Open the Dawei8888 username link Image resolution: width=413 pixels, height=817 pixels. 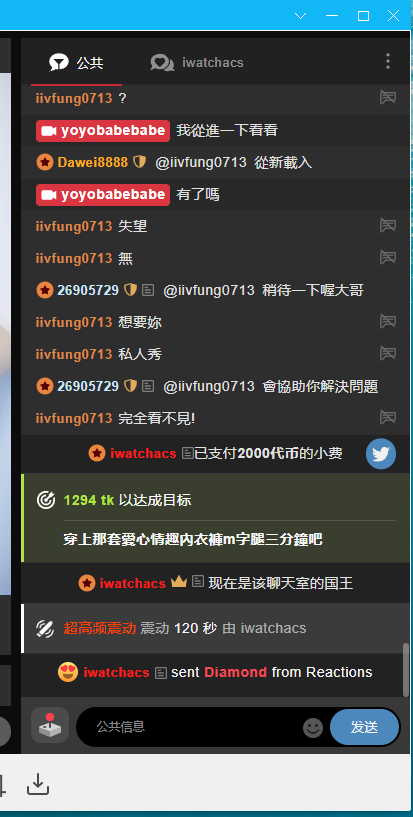(x=93, y=162)
